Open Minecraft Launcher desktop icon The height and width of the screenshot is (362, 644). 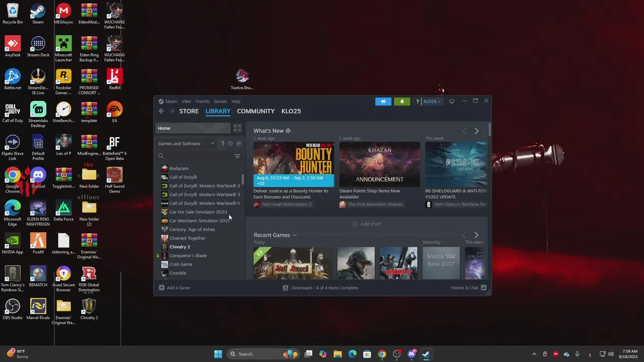(63, 49)
